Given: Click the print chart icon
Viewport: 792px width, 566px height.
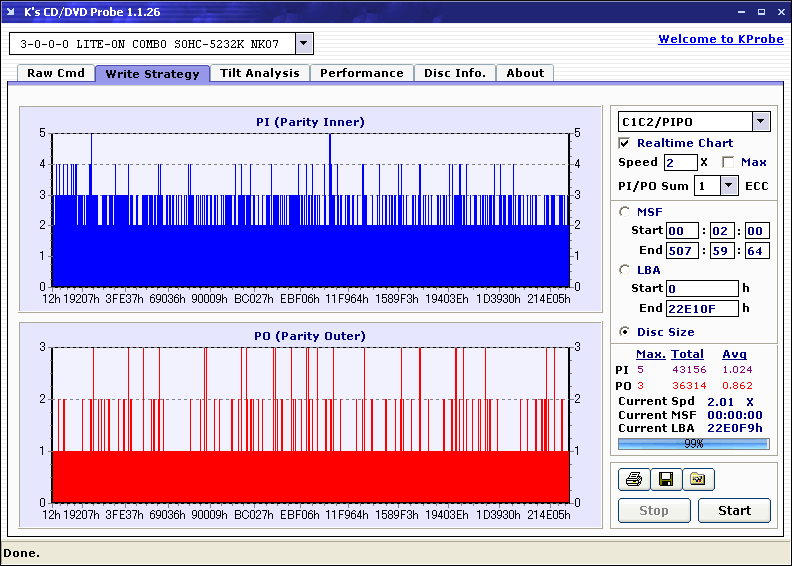Looking at the screenshot, I should [x=633, y=480].
